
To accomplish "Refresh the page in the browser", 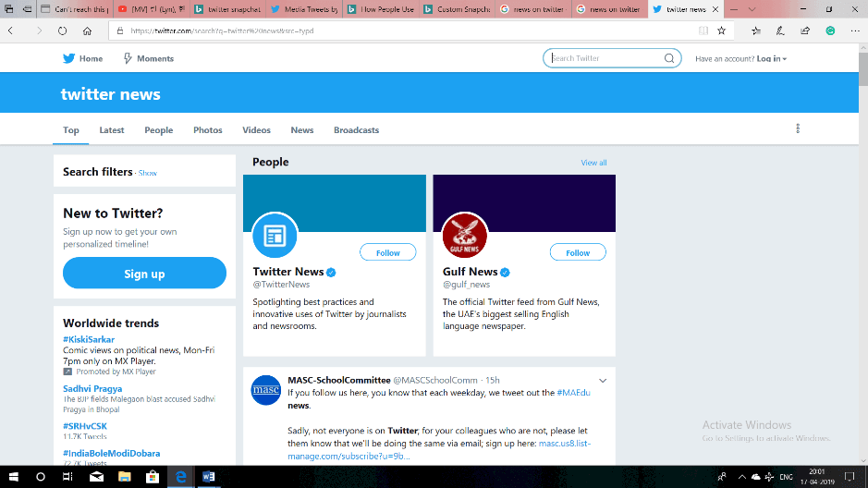I will pos(62,31).
